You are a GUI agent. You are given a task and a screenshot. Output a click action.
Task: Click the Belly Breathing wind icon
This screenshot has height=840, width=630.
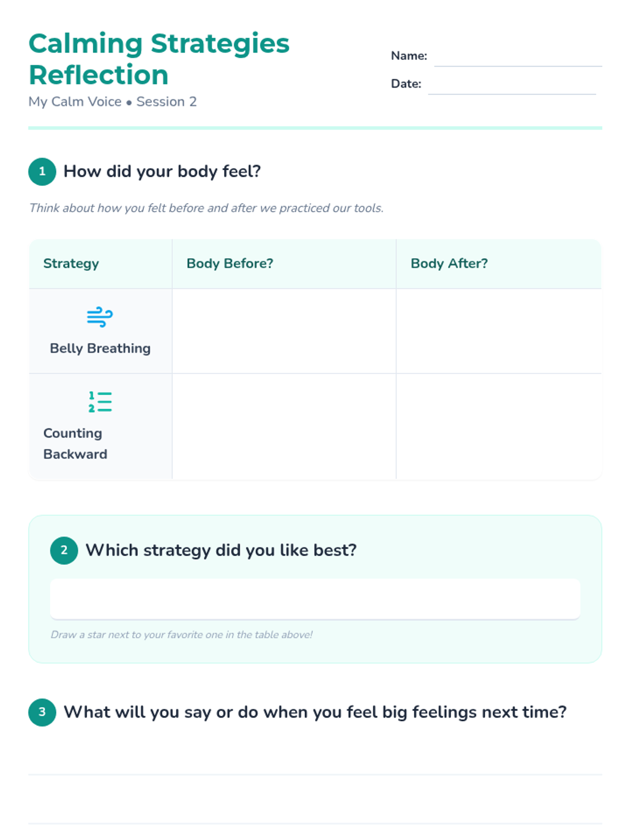pyautogui.click(x=100, y=317)
